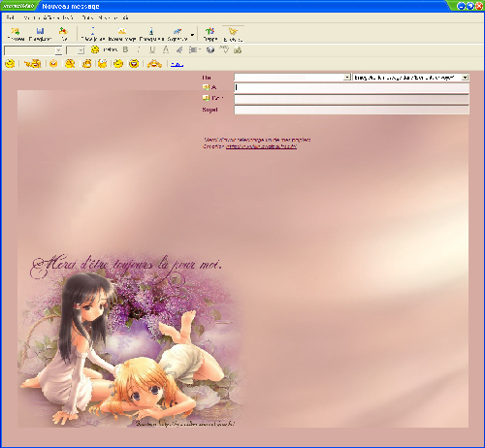Open the De sender account dropdown

[346, 78]
